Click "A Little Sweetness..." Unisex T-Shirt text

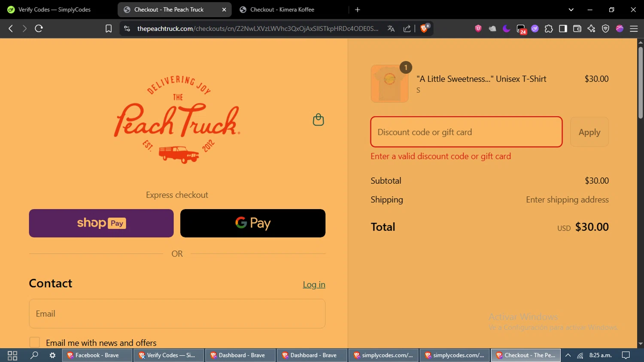click(481, 79)
